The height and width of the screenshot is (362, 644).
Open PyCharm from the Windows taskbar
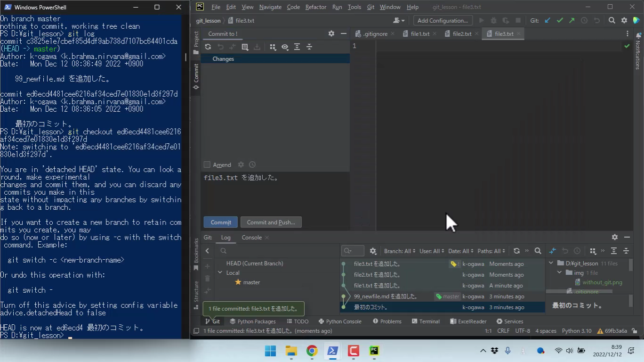click(374, 351)
